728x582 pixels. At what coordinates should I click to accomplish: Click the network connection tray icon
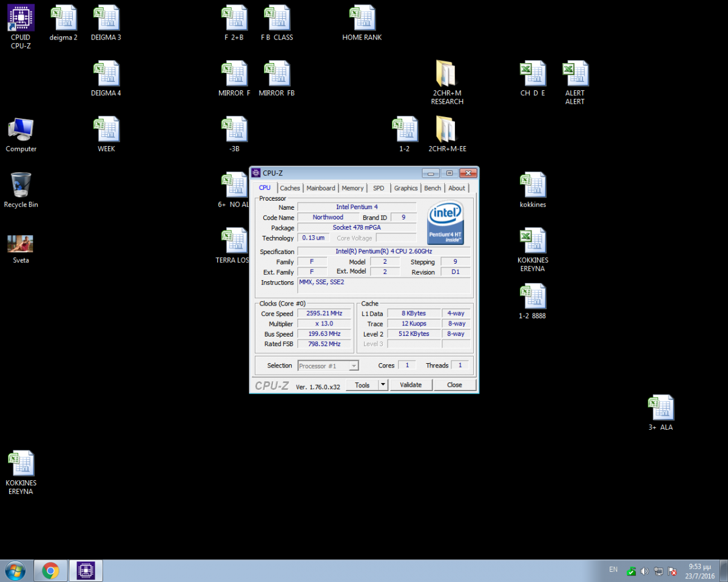(658, 571)
